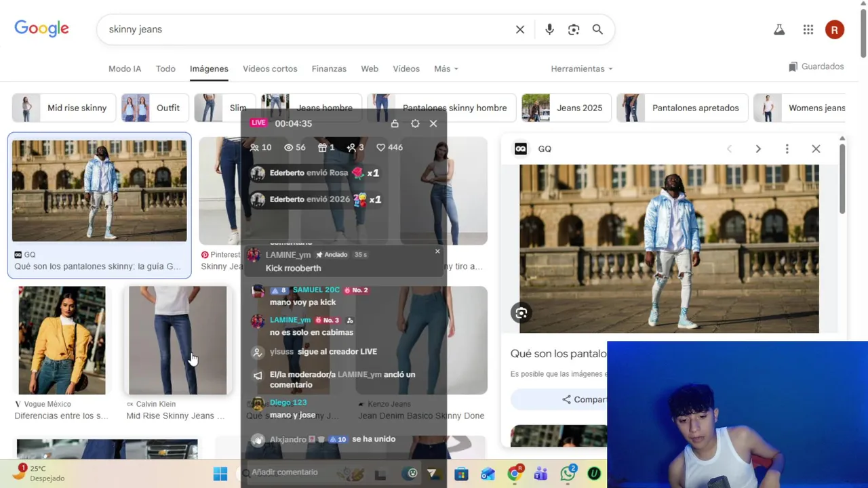Select the Pantalones skinny hombre chip
868x488 pixels.
441,108
